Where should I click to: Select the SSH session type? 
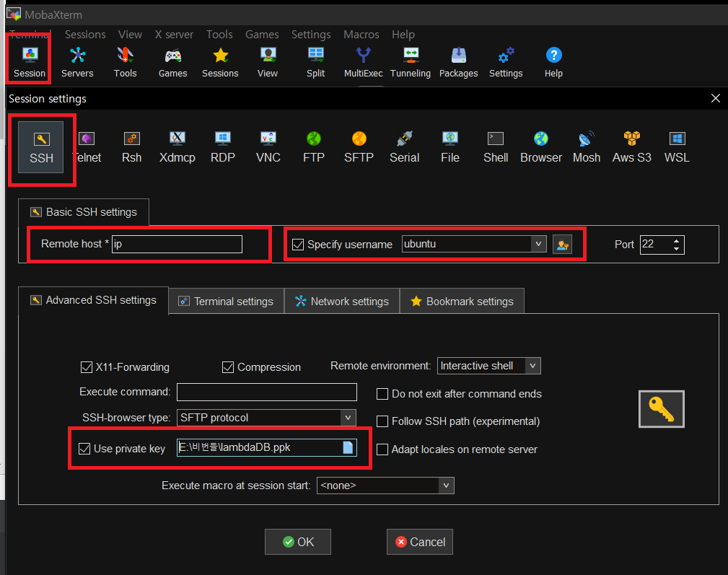[x=41, y=147]
